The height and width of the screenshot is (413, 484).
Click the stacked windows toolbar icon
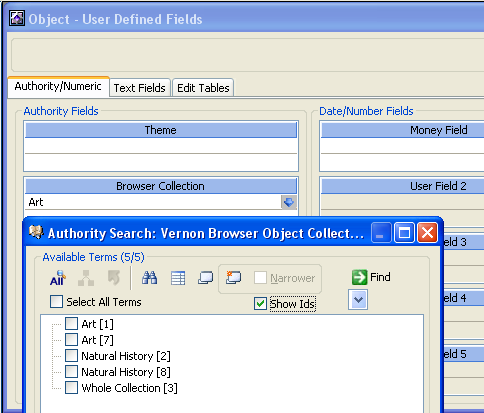pyautogui.click(x=206, y=278)
